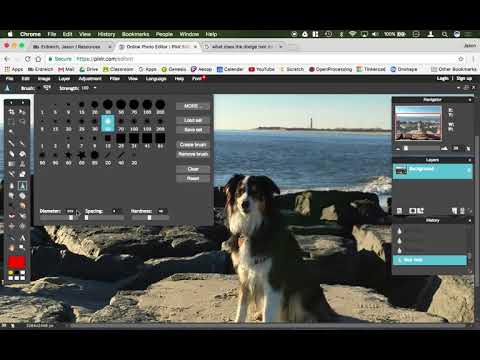Screen dimensions: 480x360
Task: Toggle Background layer visibility checkbox
Action: click(468, 170)
